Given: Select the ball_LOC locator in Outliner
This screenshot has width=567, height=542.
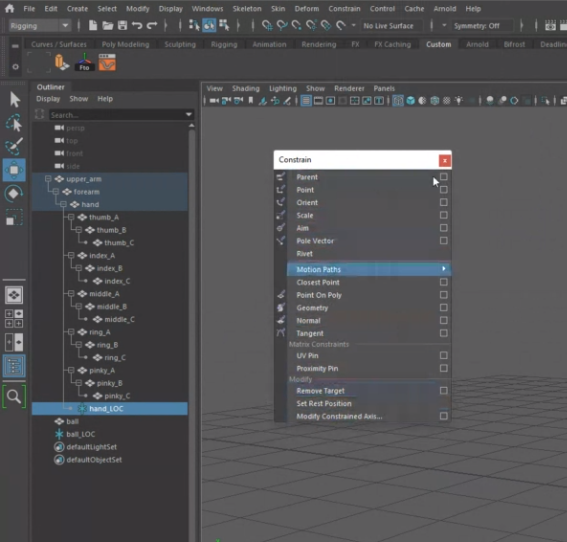Looking at the screenshot, I should [x=81, y=434].
